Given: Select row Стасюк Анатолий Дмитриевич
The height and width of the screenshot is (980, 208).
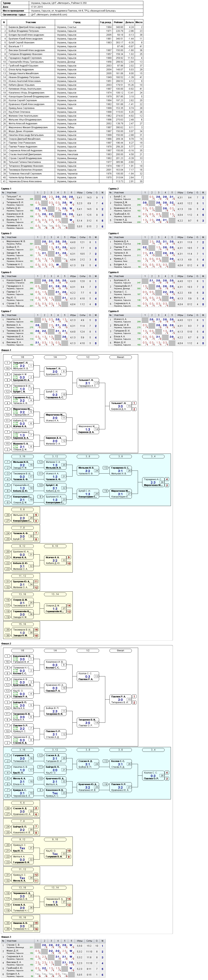Looking at the screenshot, I should (72, 154).
